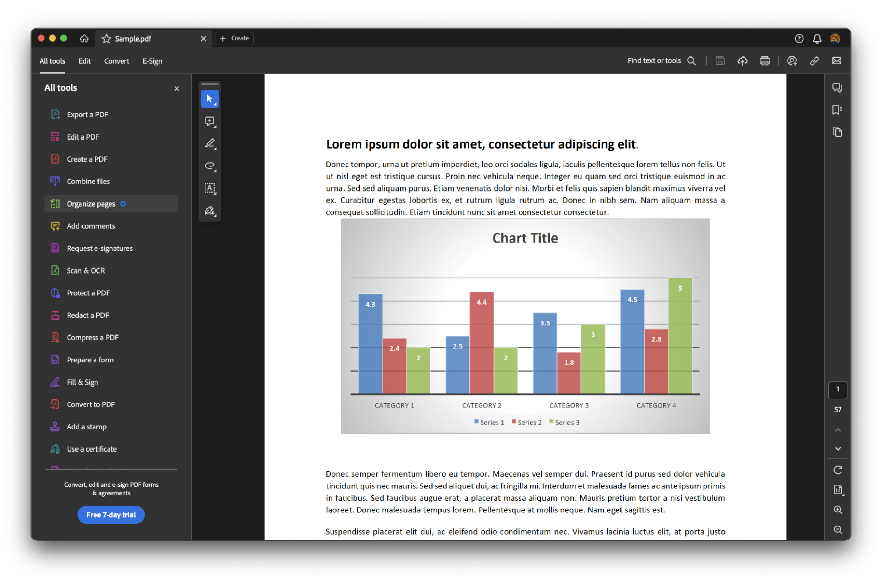
Task: Open the Comments panel
Action: [837, 88]
